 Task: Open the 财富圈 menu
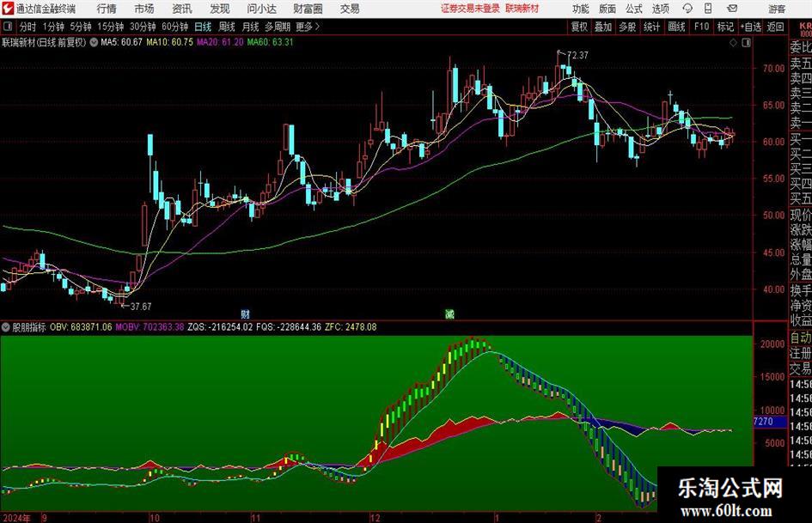(x=308, y=9)
